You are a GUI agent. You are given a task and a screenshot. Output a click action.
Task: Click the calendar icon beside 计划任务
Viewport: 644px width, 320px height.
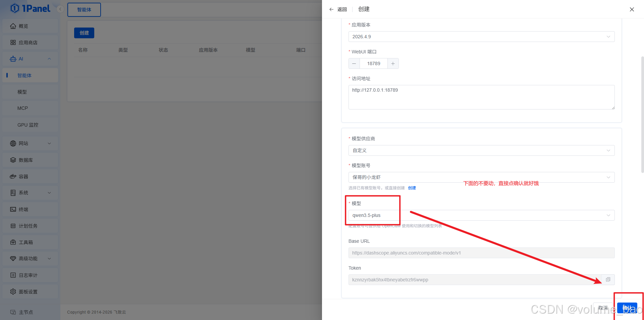coord(13,226)
